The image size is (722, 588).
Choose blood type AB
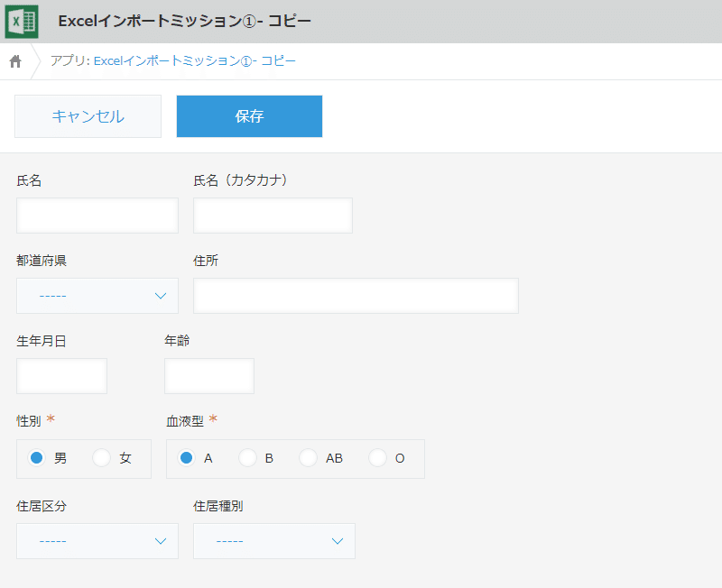(307, 457)
